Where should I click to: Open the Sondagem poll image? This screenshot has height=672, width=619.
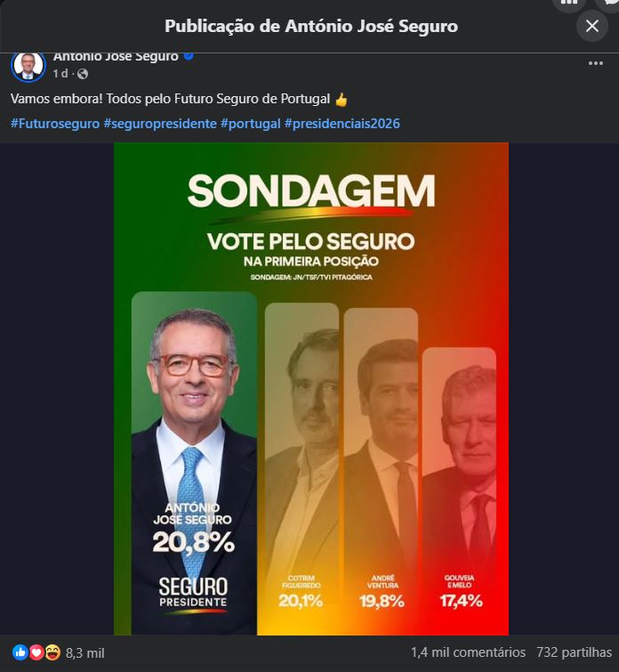coord(311,389)
